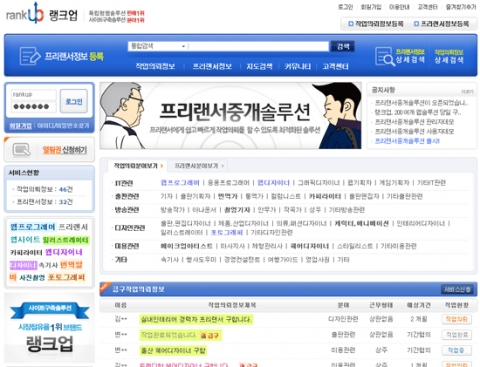Click the 서비스신청 button in job list header
Viewport: 480px width, 367px height.
pos(457,289)
